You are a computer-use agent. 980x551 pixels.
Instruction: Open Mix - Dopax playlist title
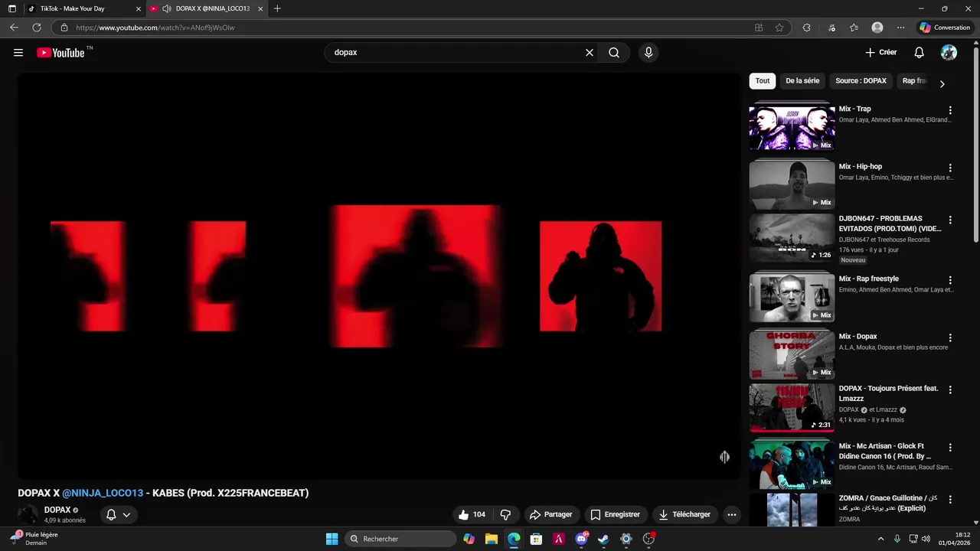click(x=857, y=337)
